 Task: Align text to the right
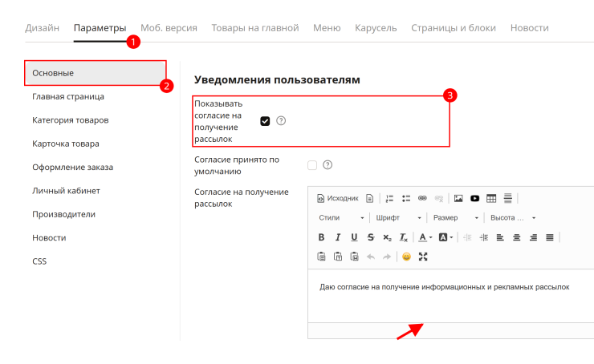tap(533, 237)
